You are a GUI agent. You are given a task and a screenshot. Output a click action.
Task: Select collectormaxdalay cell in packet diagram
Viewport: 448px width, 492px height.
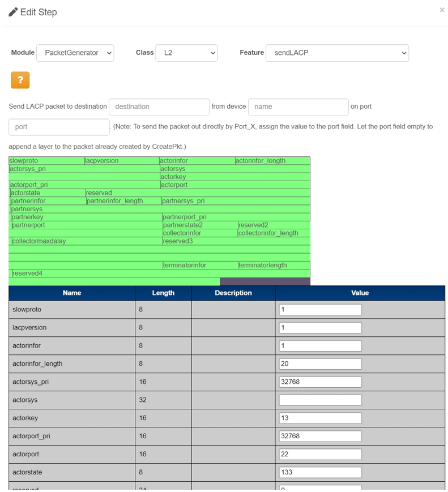[x=87, y=241]
